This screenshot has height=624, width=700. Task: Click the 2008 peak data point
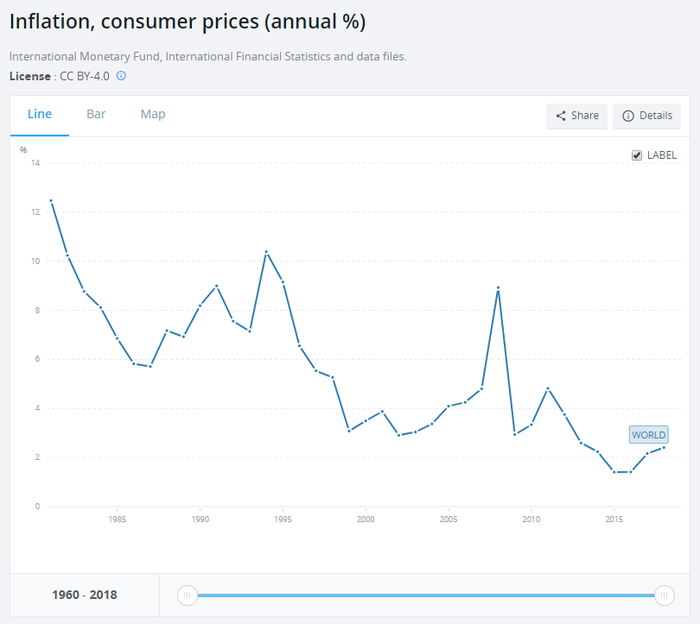click(498, 288)
